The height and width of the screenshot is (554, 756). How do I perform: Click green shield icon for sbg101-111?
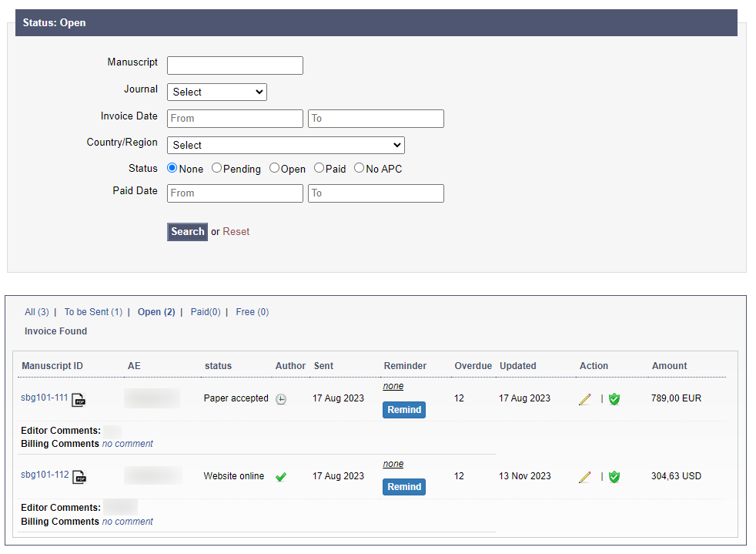(x=614, y=399)
